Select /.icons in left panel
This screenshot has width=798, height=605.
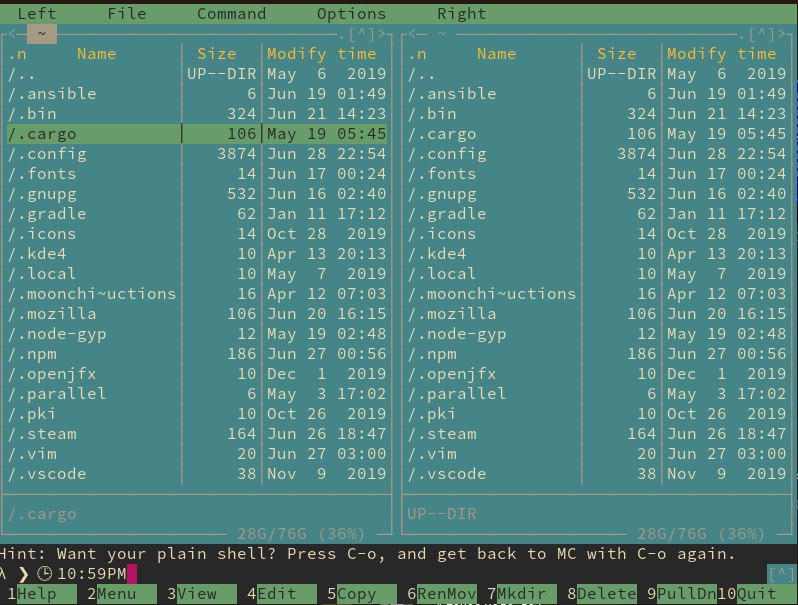point(197,234)
